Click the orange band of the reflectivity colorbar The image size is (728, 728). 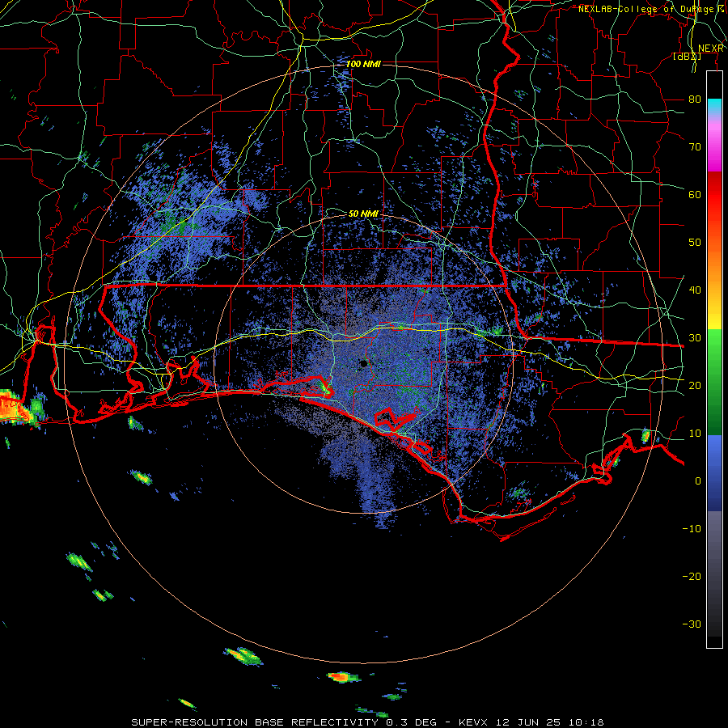pos(714,265)
